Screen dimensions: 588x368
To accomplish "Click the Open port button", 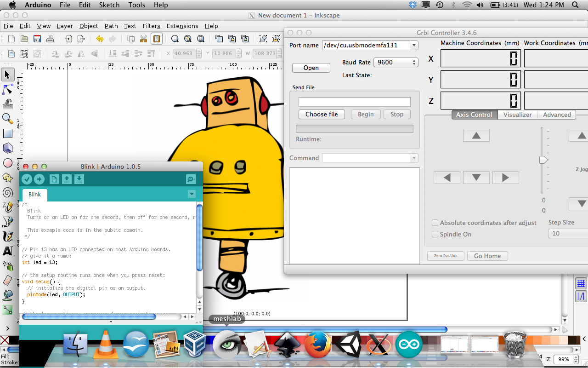I will 311,68.
